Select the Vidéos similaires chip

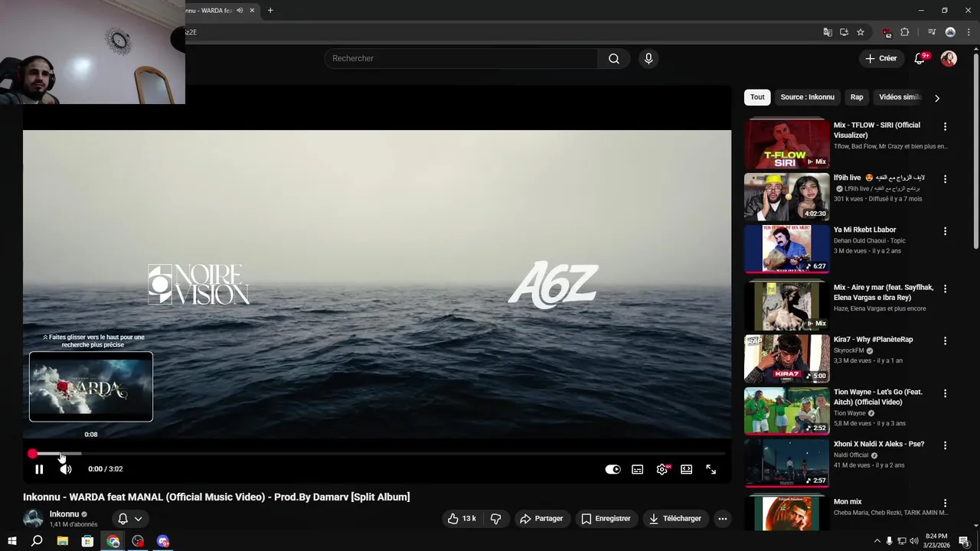click(x=900, y=97)
